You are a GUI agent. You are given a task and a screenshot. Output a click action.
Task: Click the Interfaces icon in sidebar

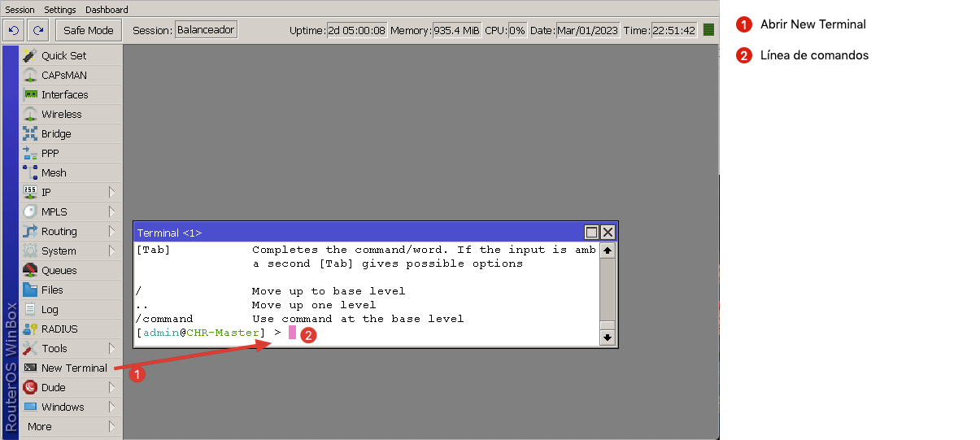(30, 94)
